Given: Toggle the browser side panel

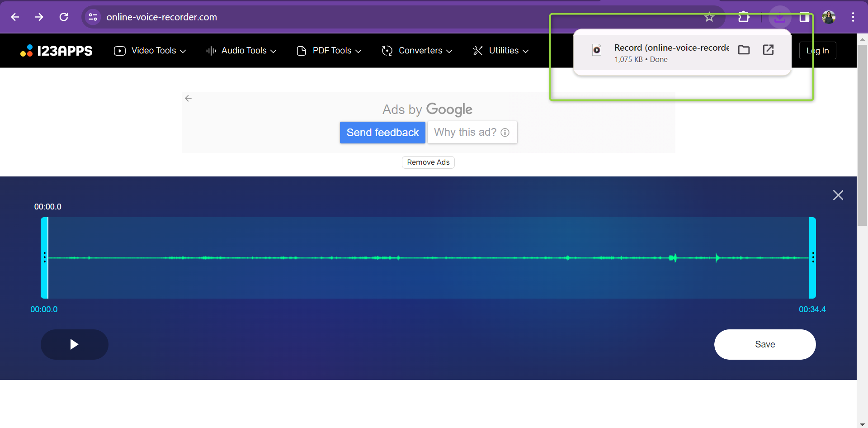Looking at the screenshot, I should click(x=804, y=17).
